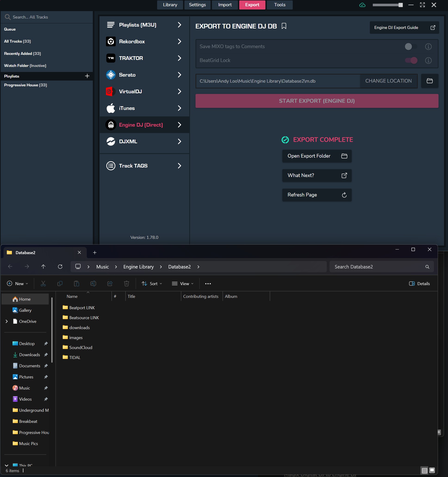Switch to the Tools tab
This screenshot has height=477, width=448.
point(280,5)
